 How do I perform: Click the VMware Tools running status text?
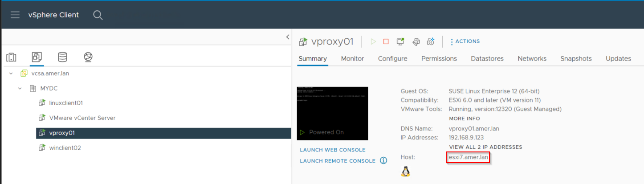click(505, 109)
